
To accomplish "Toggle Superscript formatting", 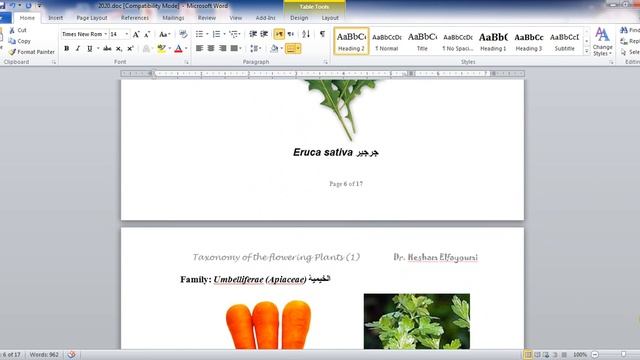I will pyautogui.click(x=130, y=49).
